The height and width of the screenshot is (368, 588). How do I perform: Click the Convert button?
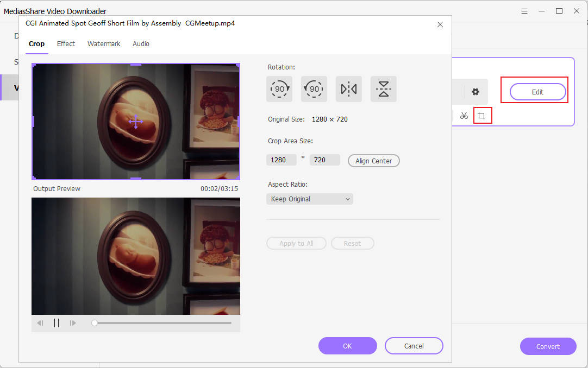coord(548,346)
